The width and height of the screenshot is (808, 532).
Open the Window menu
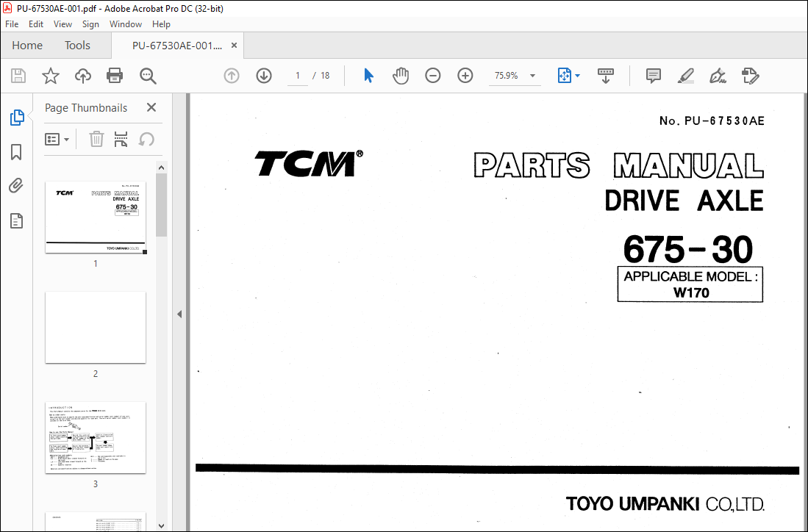pyautogui.click(x=125, y=24)
